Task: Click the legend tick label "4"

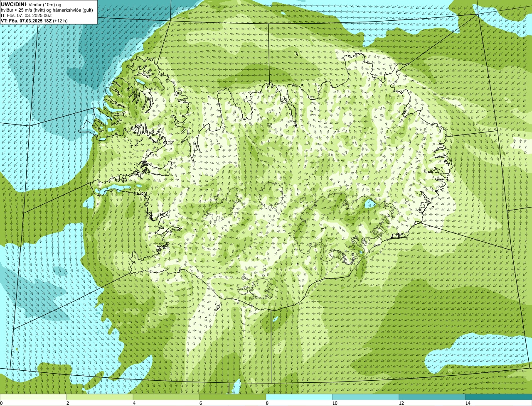Action: pos(133,403)
